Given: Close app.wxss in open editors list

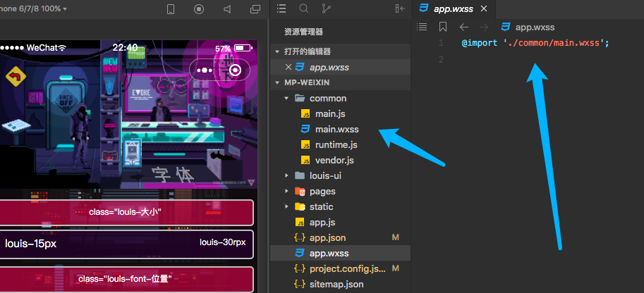Looking at the screenshot, I should click(x=288, y=67).
